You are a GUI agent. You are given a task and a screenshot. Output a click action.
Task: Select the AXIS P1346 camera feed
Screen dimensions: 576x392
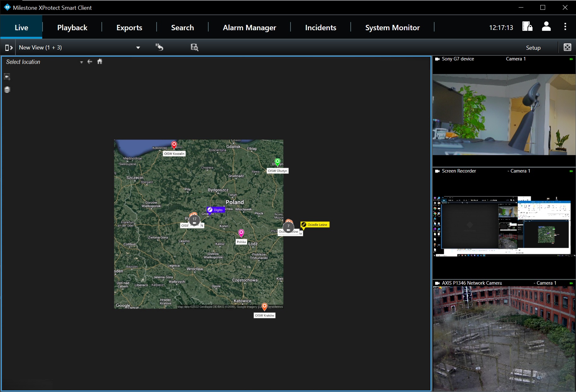click(504, 338)
